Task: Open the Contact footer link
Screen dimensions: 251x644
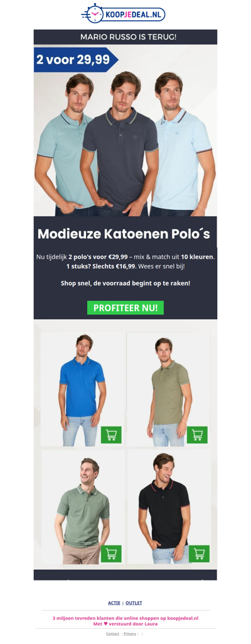Action: 112,634
